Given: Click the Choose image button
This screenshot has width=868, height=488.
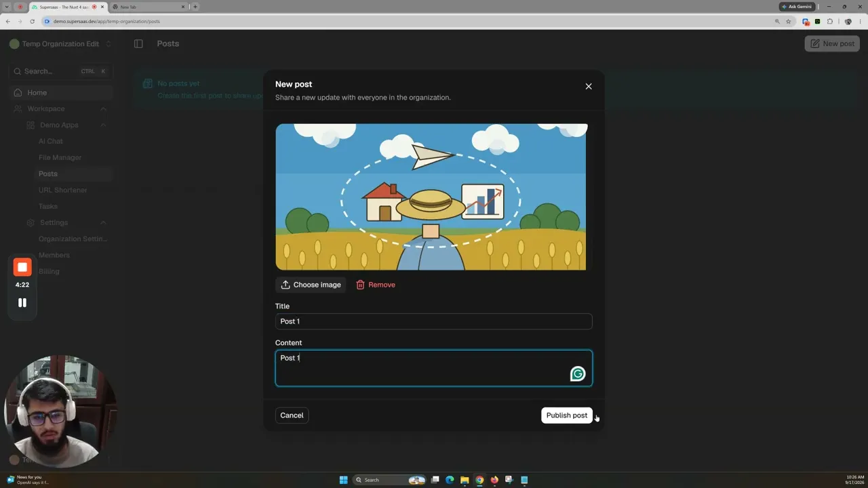Looking at the screenshot, I should [311, 285].
